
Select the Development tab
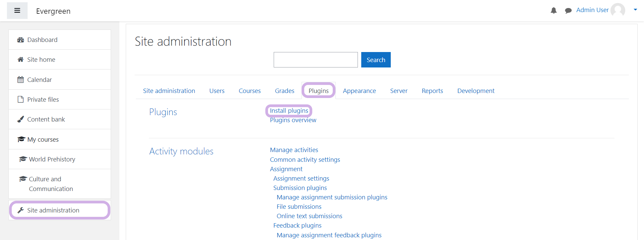[x=476, y=91]
